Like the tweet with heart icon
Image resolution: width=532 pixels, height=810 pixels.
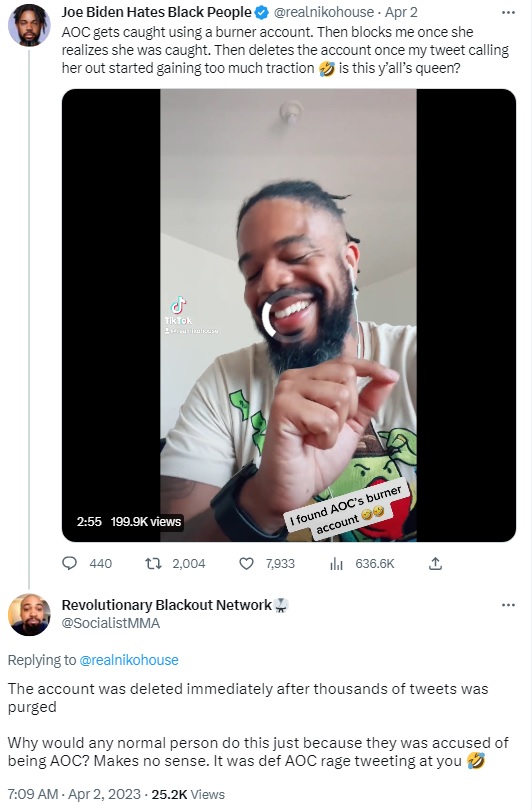[246, 563]
